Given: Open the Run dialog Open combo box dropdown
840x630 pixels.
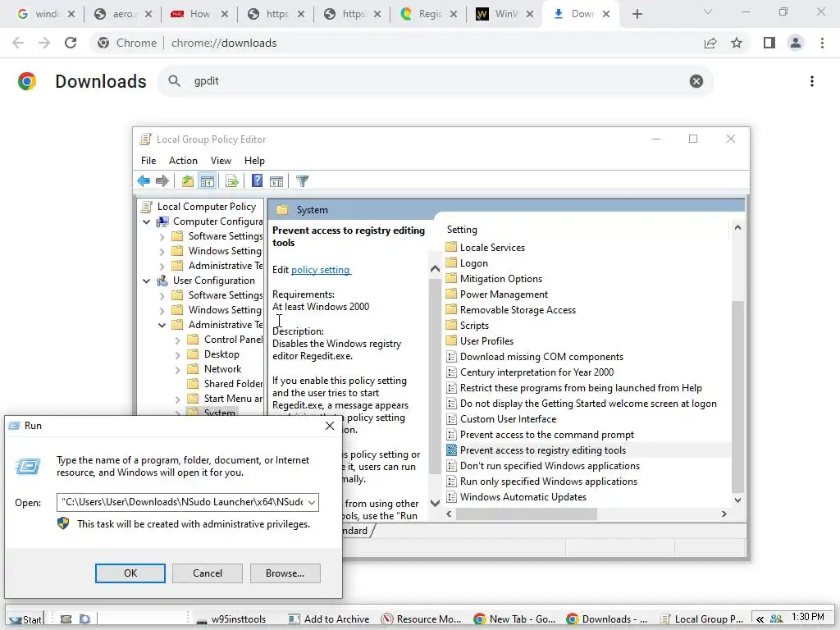Looking at the screenshot, I should [311, 503].
